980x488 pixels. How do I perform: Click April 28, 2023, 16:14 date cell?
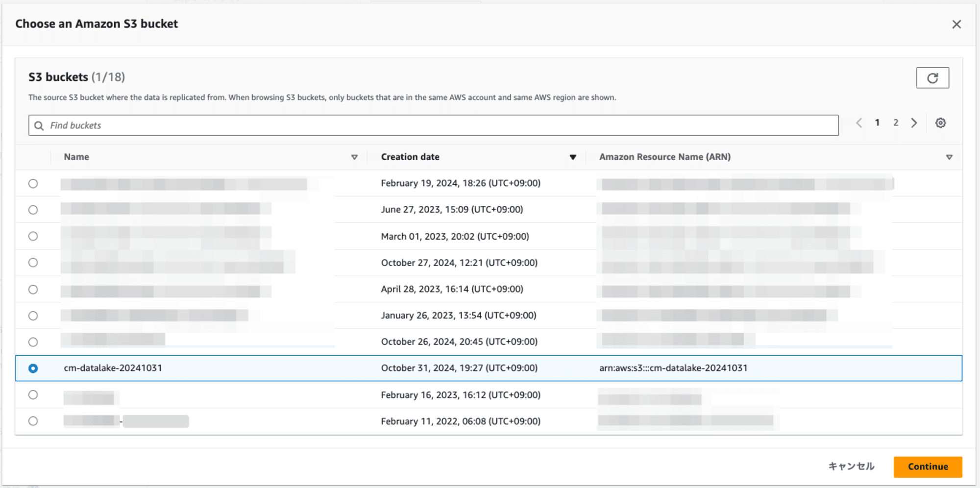452,289
